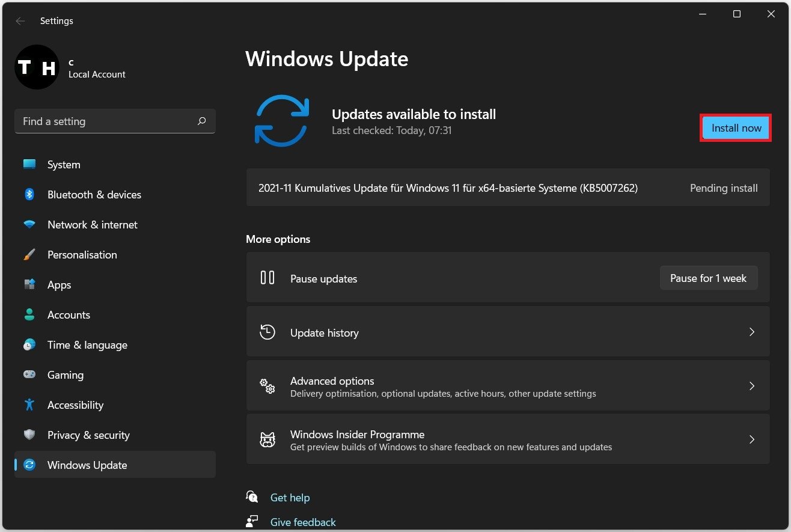The width and height of the screenshot is (791, 532).
Task: Click the Give feedback icon
Action: click(x=252, y=521)
